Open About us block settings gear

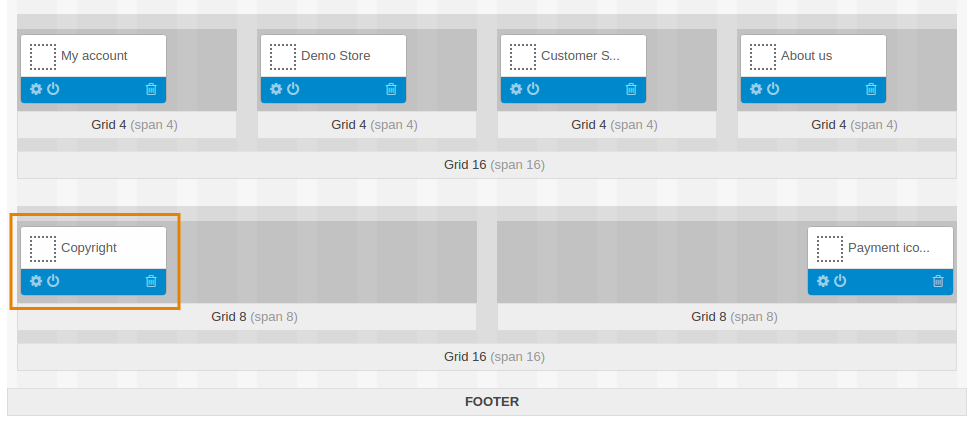(x=756, y=89)
